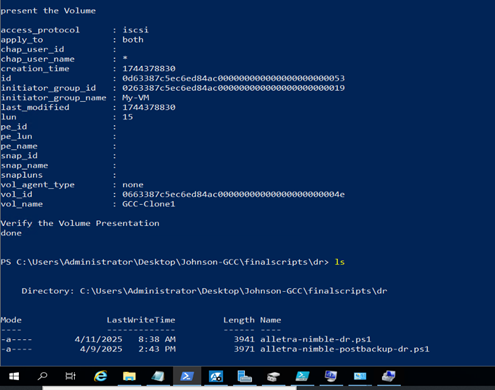
Task: Click the active PowerShell taskbar icon
Action: (187, 377)
